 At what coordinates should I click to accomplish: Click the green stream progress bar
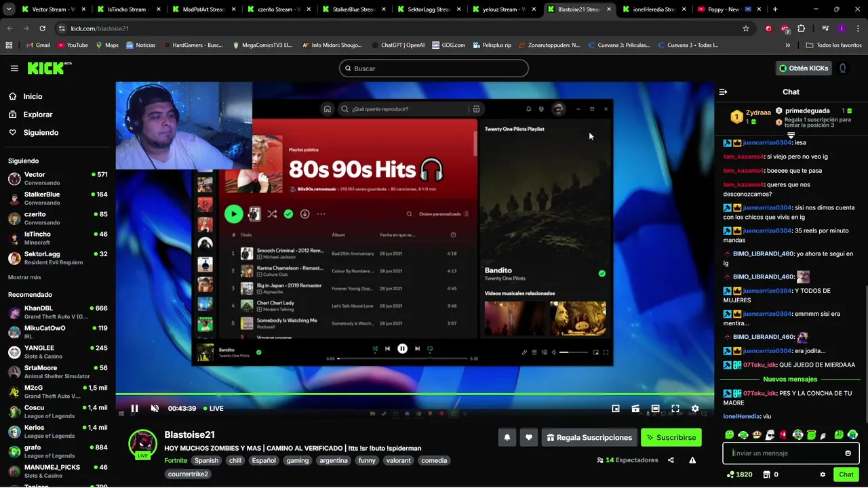pos(414,394)
